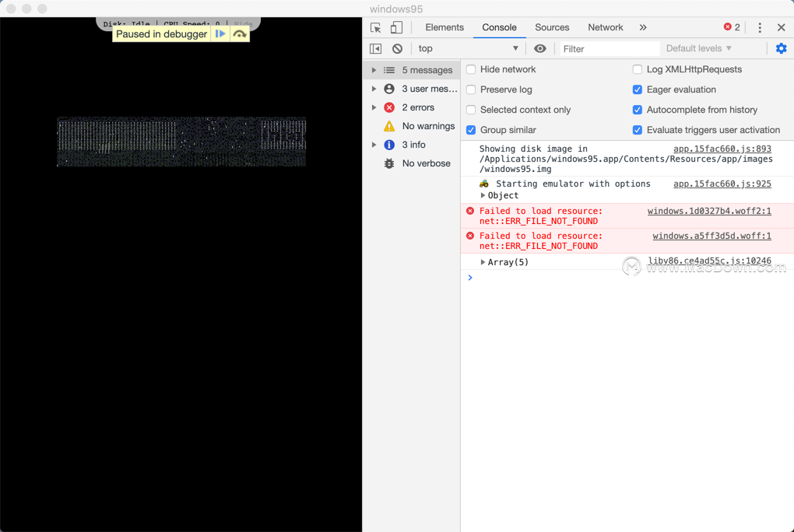The width and height of the screenshot is (794, 532).
Task: Enable the Preserve log checkbox
Action: coord(471,89)
